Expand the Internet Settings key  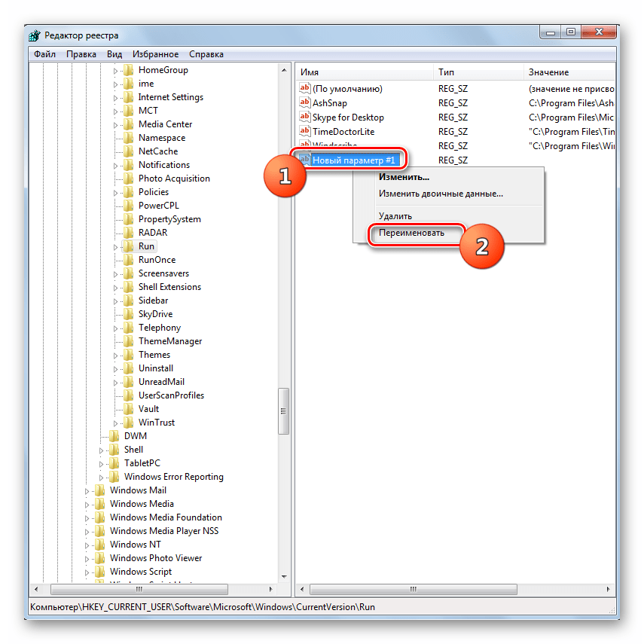(115, 98)
